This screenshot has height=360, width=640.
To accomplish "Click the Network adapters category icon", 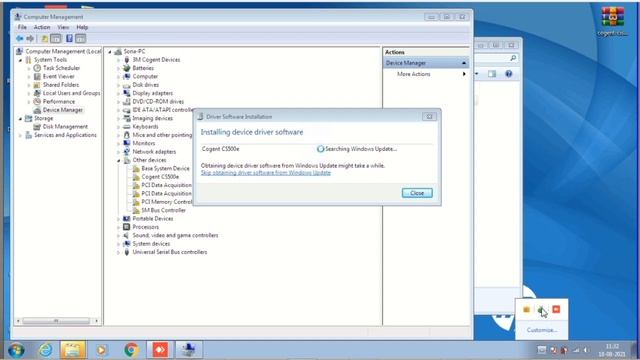I will point(127,151).
